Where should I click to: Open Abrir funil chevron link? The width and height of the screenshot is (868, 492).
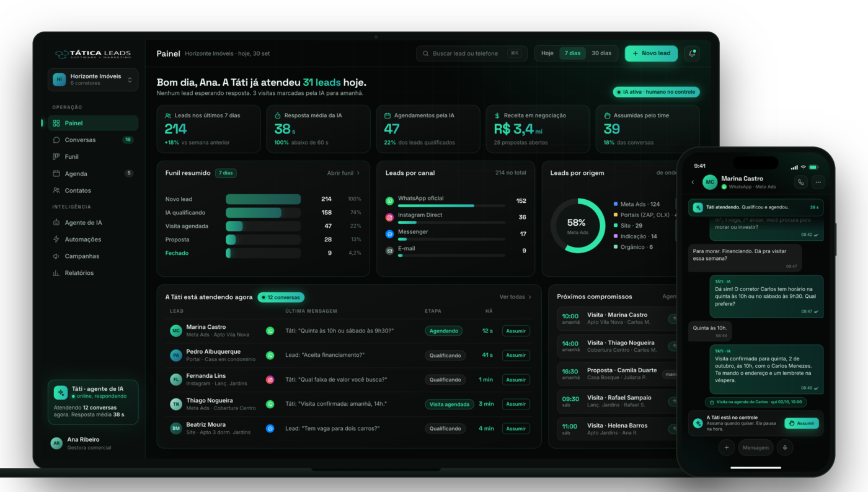[x=343, y=173]
